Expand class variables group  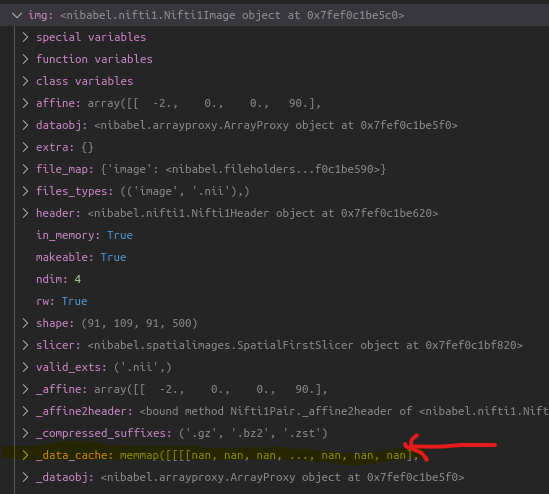click(x=25, y=81)
